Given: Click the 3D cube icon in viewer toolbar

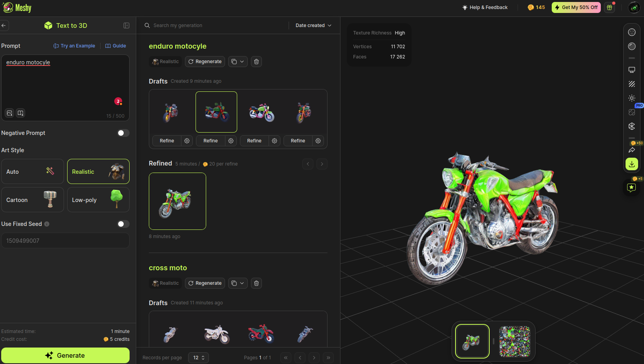Looking at the screenshot, I should click(x=632, y=126).
